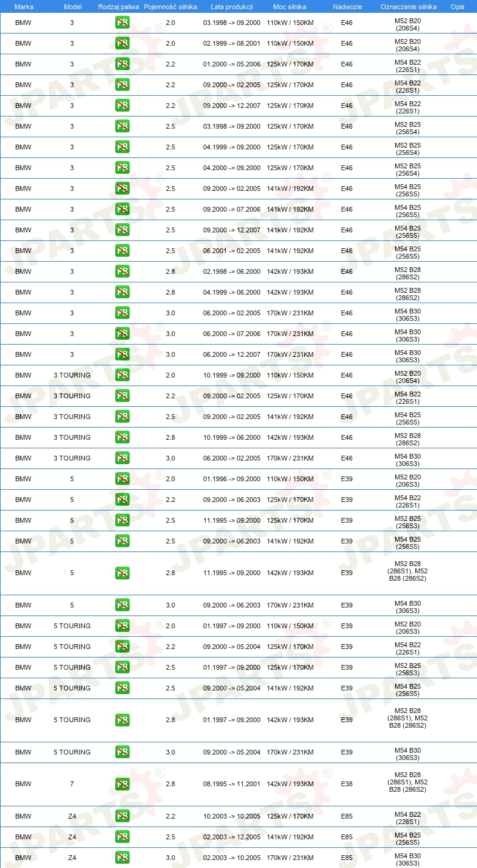The width and height of the screenshot is (477, 868).
Task: Click petrol icon in BMW 5 2.2 row
Action: click(x=122, y=500)
